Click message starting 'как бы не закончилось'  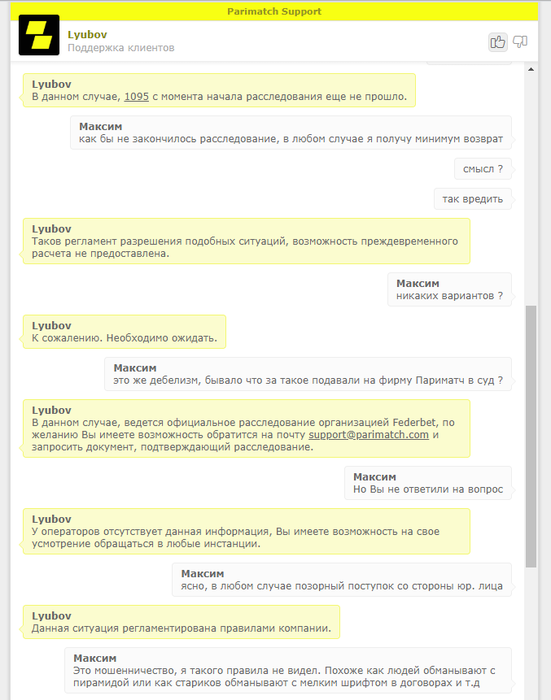(x=291, y=133)
